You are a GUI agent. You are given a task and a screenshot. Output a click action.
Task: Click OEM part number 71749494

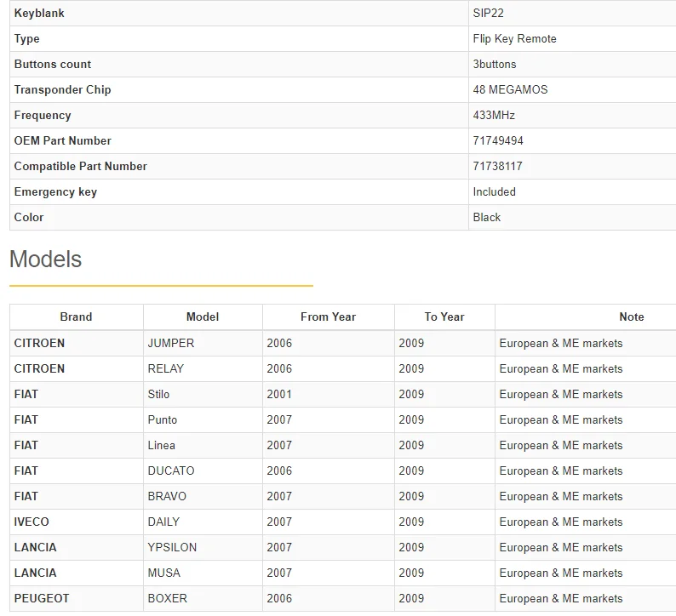click(498, 140)
